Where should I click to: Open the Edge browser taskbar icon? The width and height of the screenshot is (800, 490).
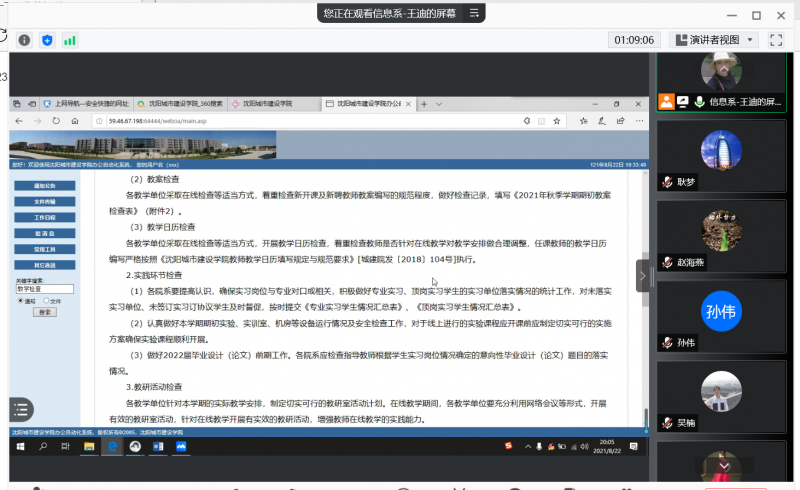(112, 446)
